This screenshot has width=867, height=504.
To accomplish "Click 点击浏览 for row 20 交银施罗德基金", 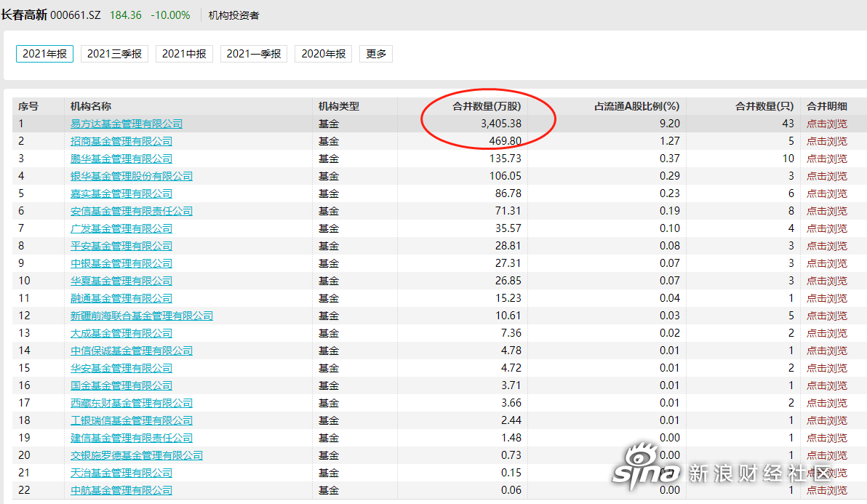I will tap(827, 455).
